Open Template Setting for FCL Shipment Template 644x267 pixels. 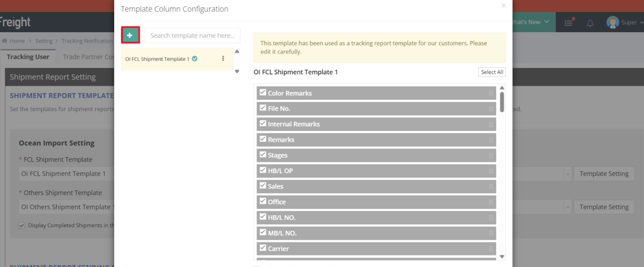(604, 174)
